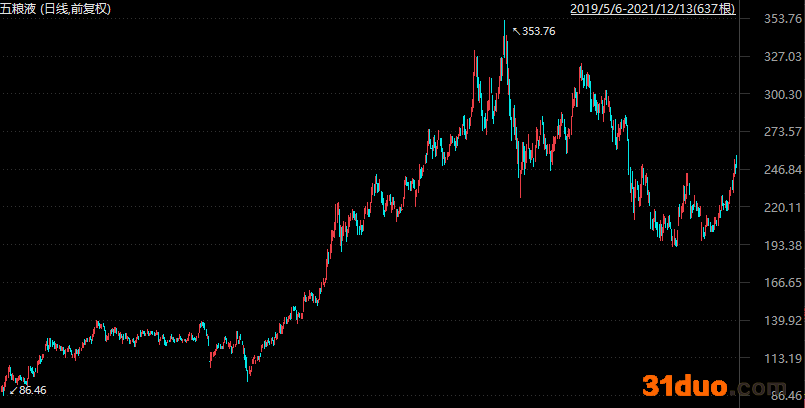805x408 pixels.
Task: Click the last candlestick at chart's right end
Action: pos(736,165)
